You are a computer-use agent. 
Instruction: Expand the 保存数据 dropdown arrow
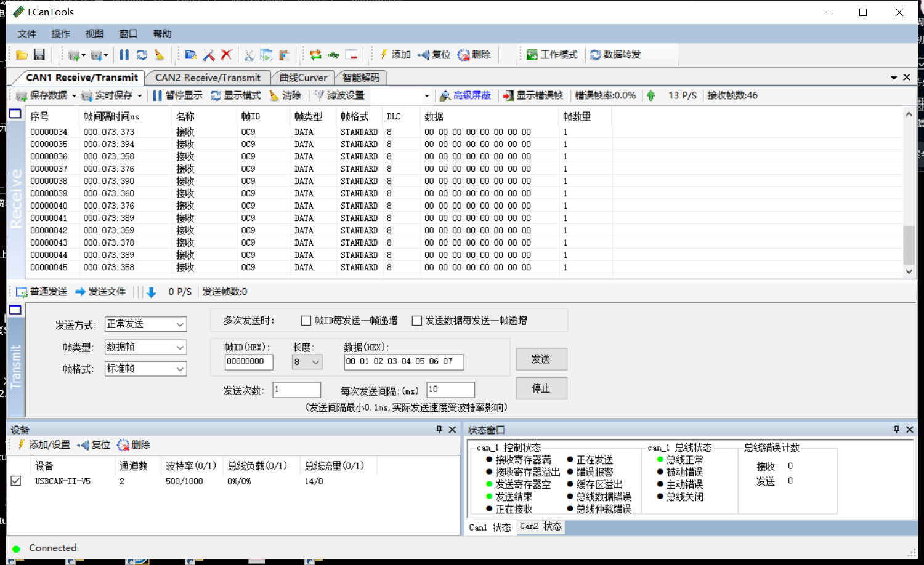[x=74, y=96]
